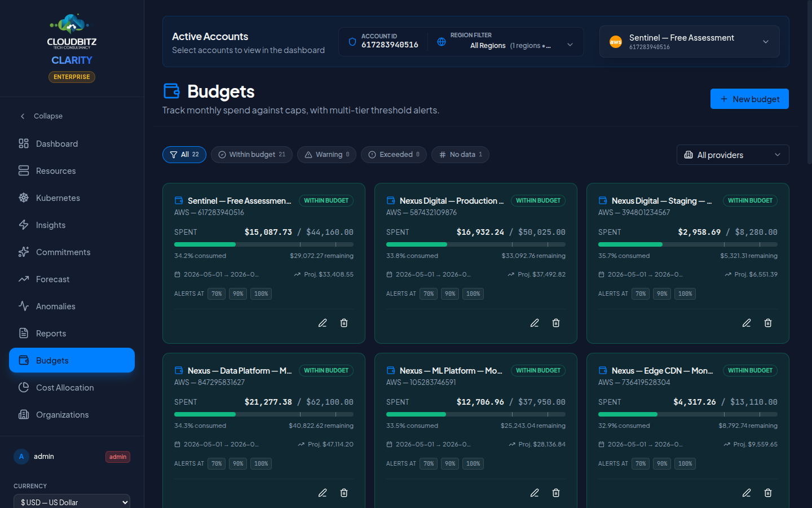Edit the Nexus Data Platform budget

pyautogui.click(x=323, y=493)
